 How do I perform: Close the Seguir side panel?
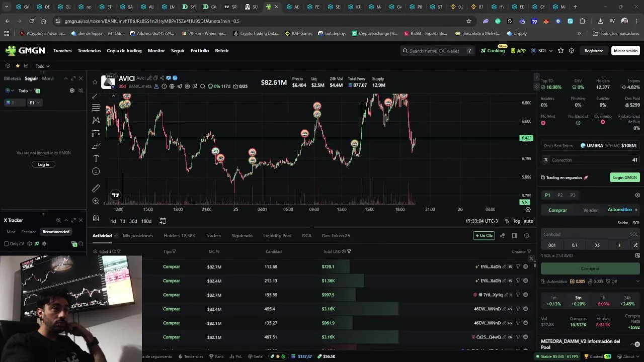pyautogui.click(x=80, y=78)
